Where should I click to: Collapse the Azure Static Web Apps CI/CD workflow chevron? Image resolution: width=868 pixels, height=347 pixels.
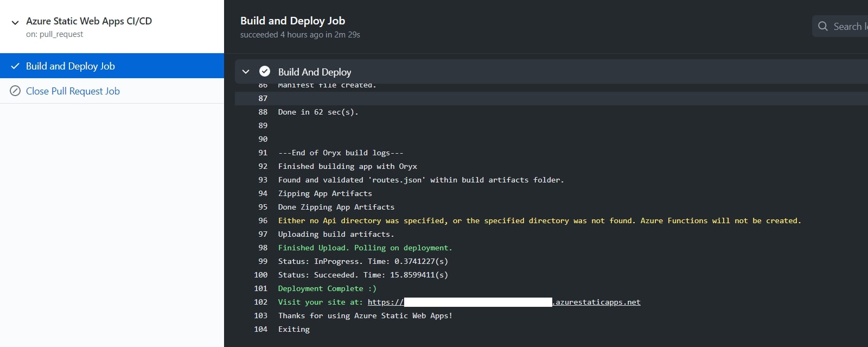15,22
